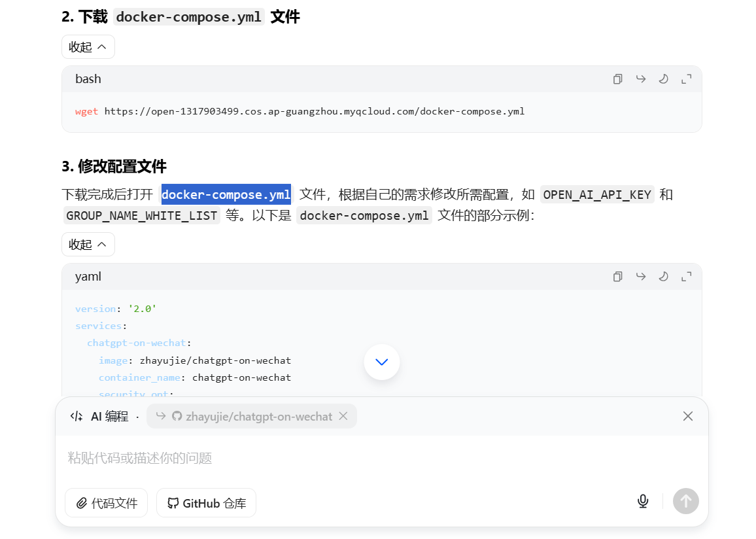The image size is (756, 539).
Task: Click the GROUP_NAME_WHITE_LIST inline code
Action: tap(142, 215)
